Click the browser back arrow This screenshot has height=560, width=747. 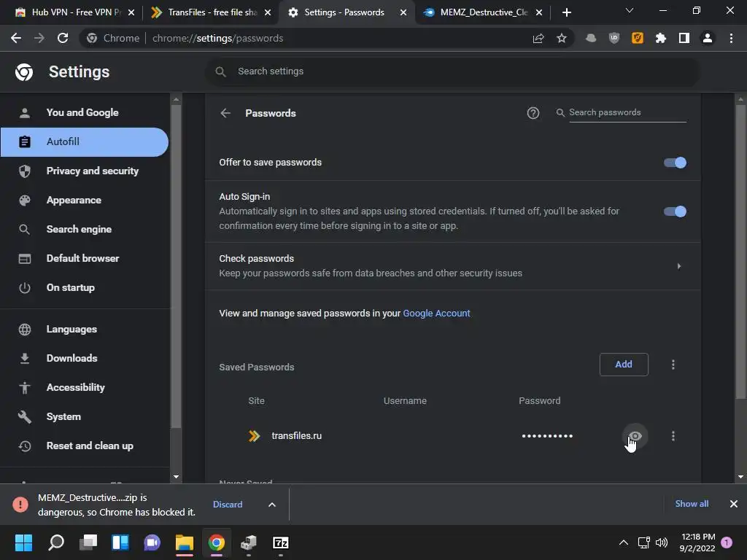pos(16,38)
